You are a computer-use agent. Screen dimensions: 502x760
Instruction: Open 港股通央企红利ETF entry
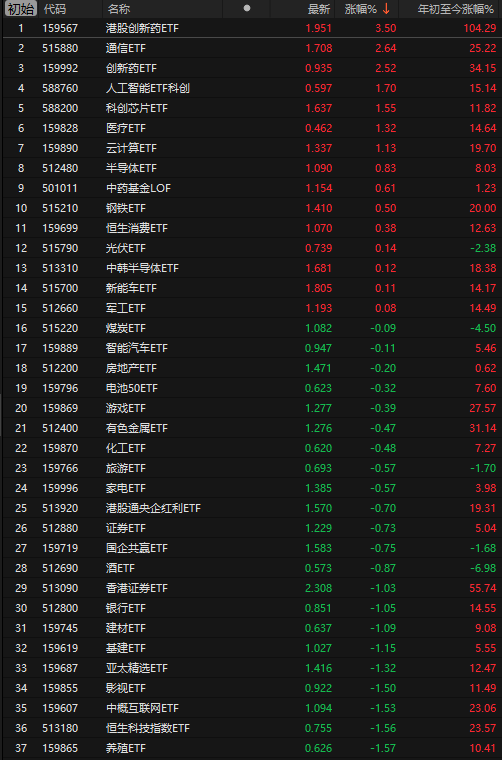[251, 508]
